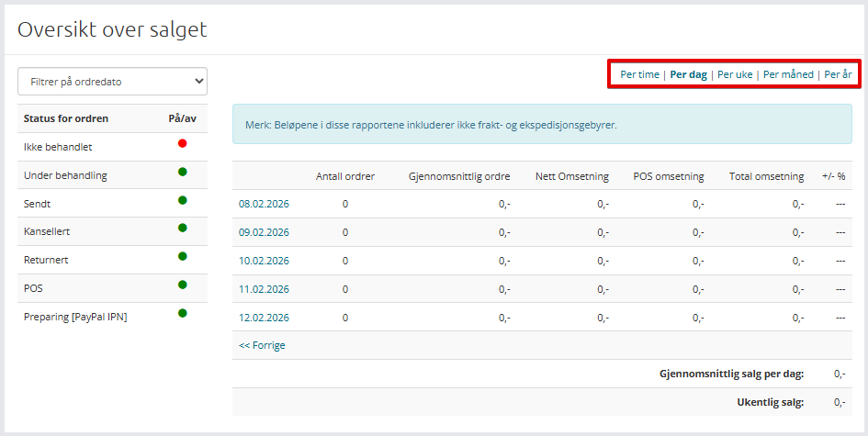This screenshot has width=868, height=436.
Task: Click the Ukentlig salg label
Action: point(770,402)
